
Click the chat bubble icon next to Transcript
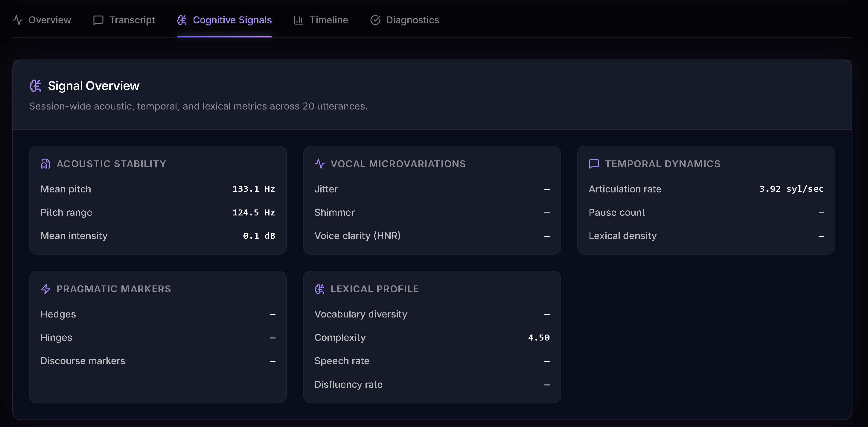98,20
